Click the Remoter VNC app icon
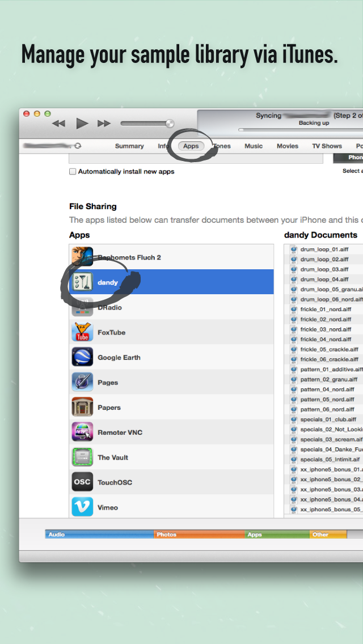Viewport: 363px width, 644px height. 82,433
